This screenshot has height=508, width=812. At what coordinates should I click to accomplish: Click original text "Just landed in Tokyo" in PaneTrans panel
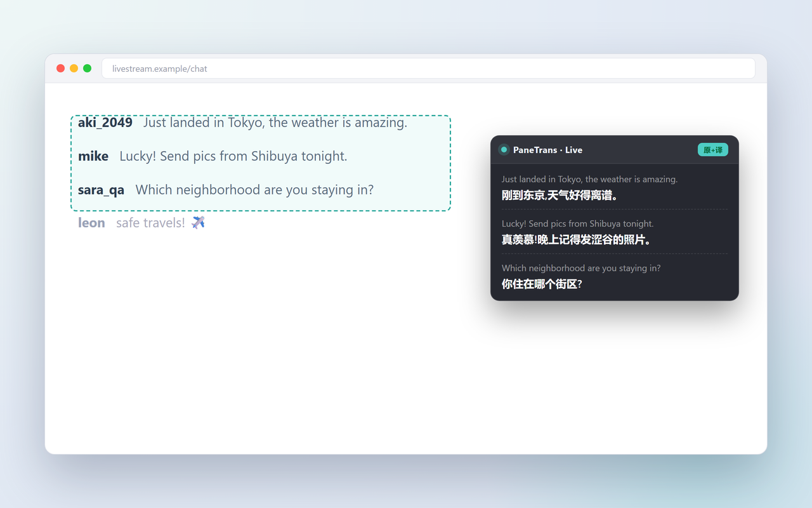click(589, 179)
